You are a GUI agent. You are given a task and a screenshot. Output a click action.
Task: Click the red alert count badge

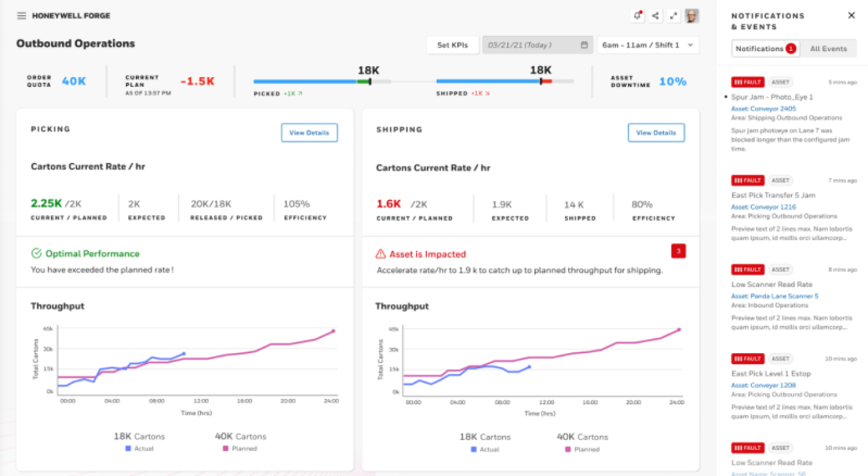click(x=678, y=251)
